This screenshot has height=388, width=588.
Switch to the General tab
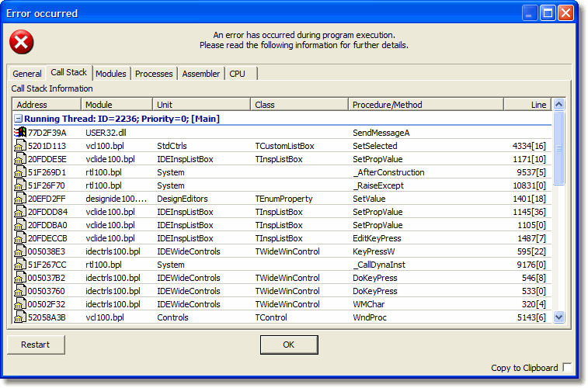pyautogui.click(x=27, y=74)
